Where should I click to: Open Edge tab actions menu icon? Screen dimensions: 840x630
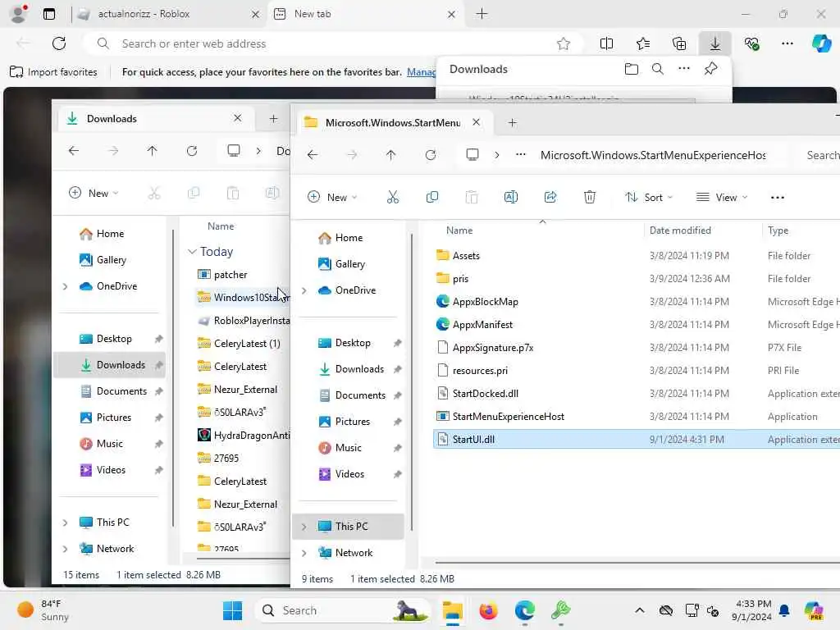point(48,14)
